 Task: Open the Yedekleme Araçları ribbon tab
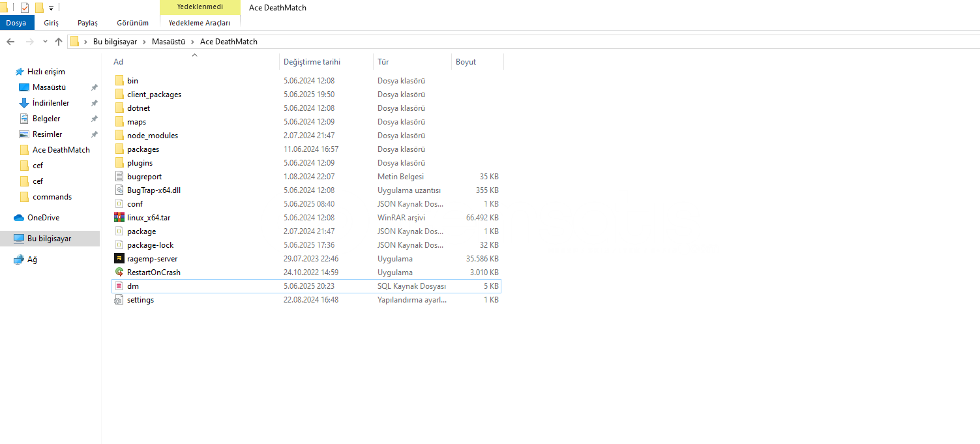(199, 23)
